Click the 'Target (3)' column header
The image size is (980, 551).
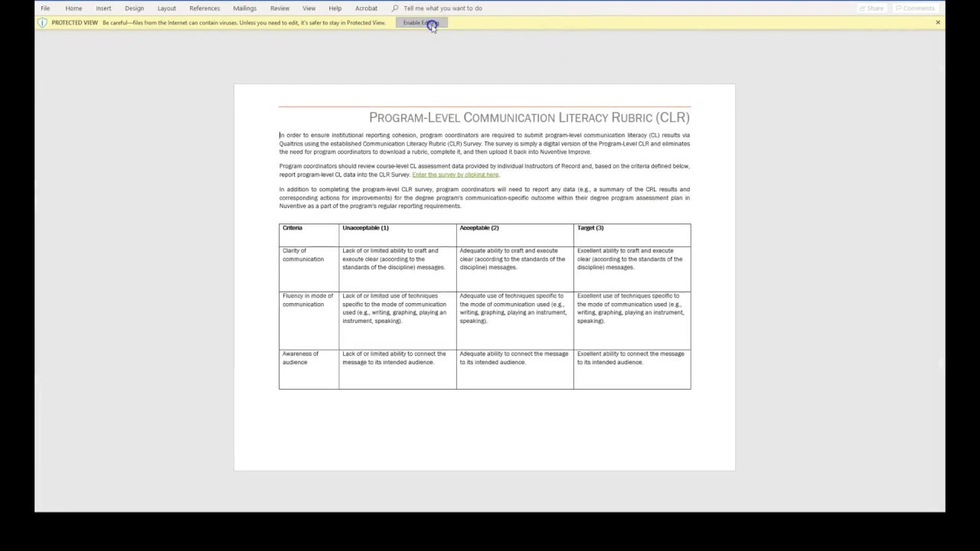pyautogui.click(x=632, y=235)
